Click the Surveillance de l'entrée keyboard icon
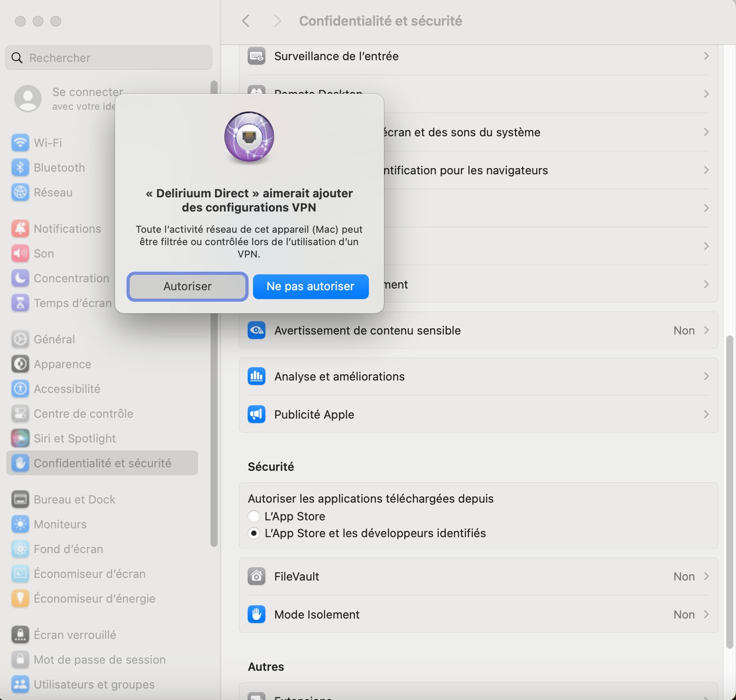 (x=257, y=56)
